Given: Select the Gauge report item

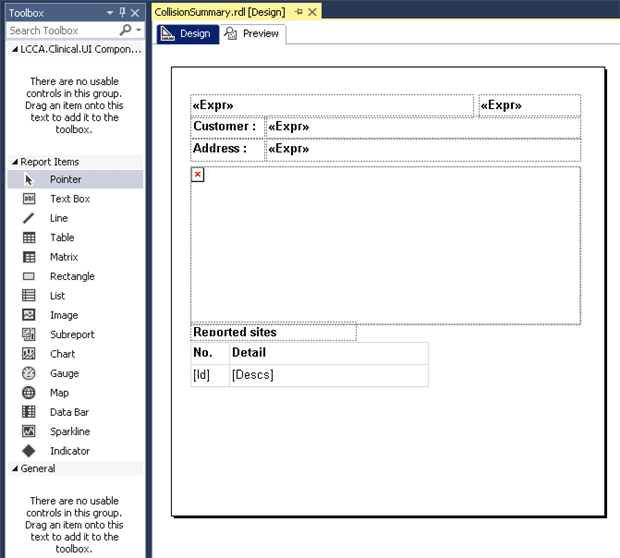Looking at the screenshot, I should [x=64, y=373].
